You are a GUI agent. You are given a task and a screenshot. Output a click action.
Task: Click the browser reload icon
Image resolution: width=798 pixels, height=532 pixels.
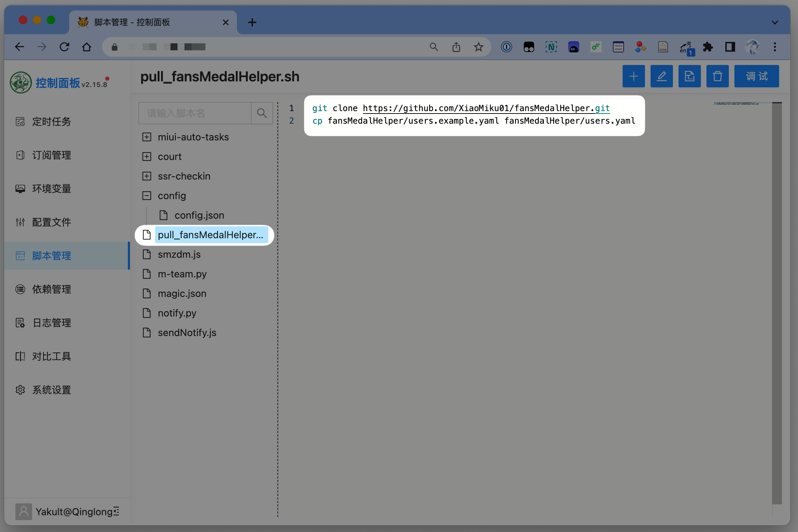64,47
